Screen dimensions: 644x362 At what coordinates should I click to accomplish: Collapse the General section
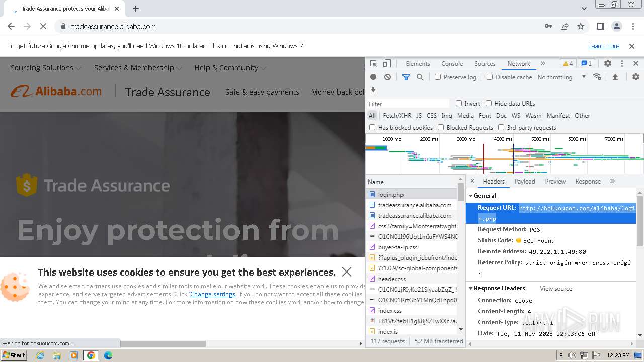471,196
